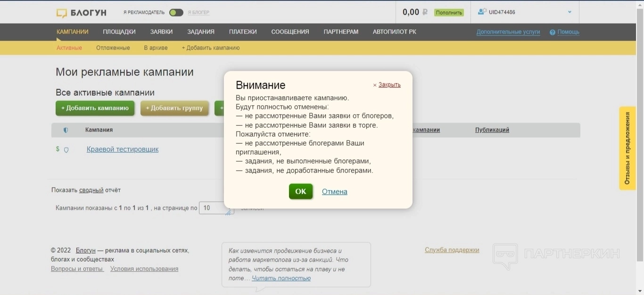
Task: Open the Кампании menu
Action: click(73, 32)
